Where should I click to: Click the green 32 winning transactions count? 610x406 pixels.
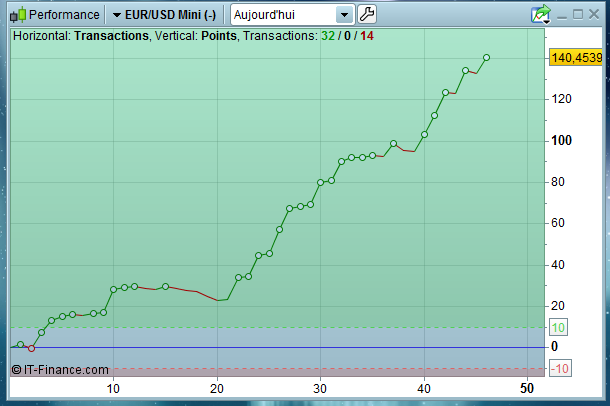[x=328, y=36]
